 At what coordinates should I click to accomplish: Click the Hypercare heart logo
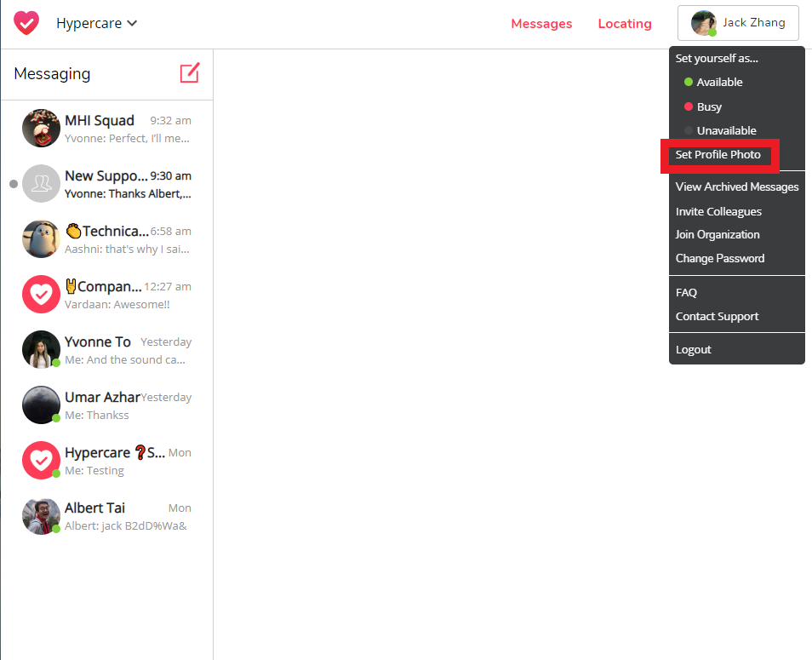(26, 23)
